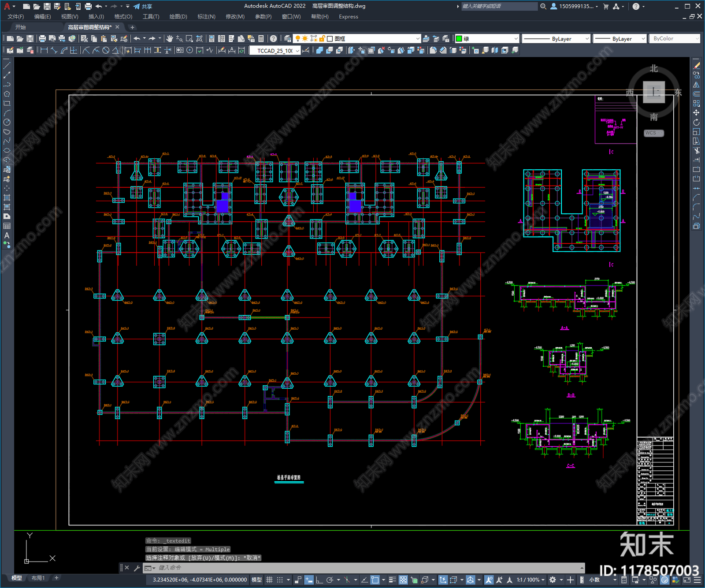The image size is (705, 588).
Task: Click the Share (共享) paper-plane button
Action: click(x=142, y=6)
